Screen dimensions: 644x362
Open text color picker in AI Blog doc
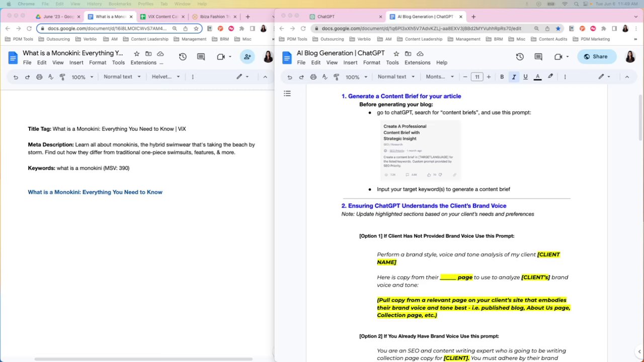tap(538, 77)
